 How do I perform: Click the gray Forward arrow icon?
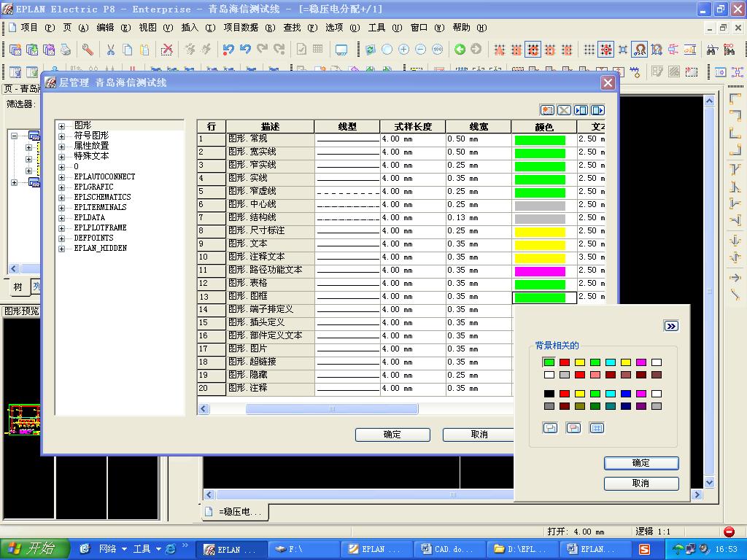click(476, 49)
